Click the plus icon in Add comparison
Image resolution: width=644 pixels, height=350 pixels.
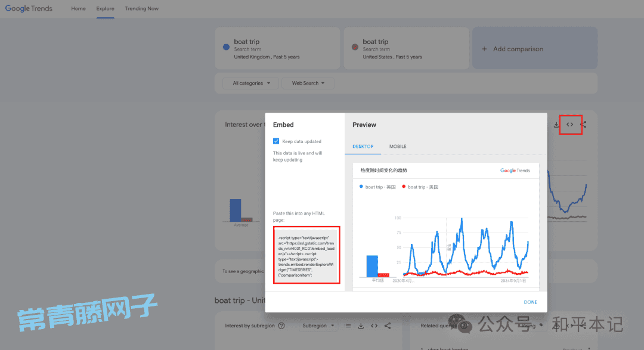tap(484, 49)
